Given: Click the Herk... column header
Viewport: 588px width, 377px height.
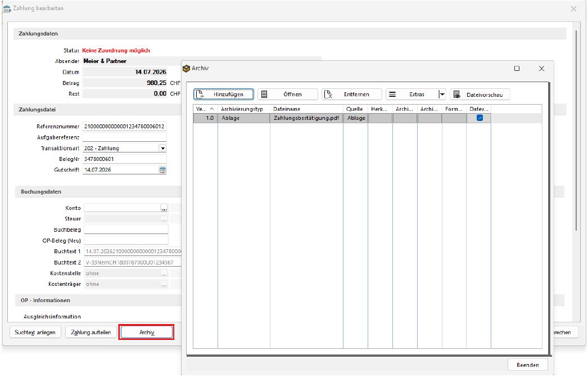Looking at the screenshot, I should [380, 109].
